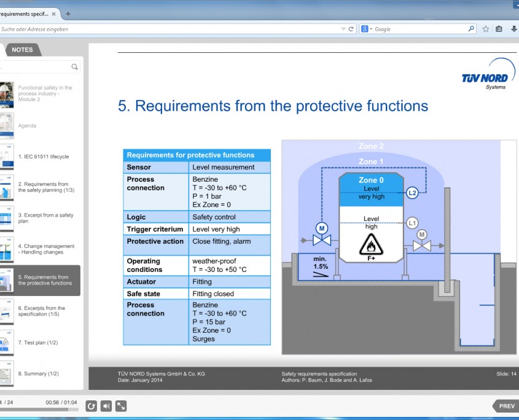Open a new browser tab with the plus
Screen dimensions: 519x420
click(x=68, y=12)
